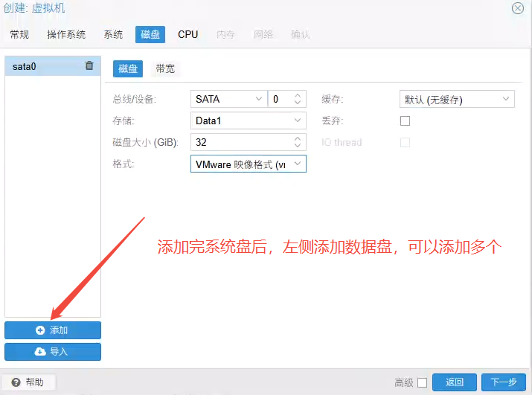532x395 pixels.
Task: Click the disk size spinner arrows
Action: [x=298, y=142]
